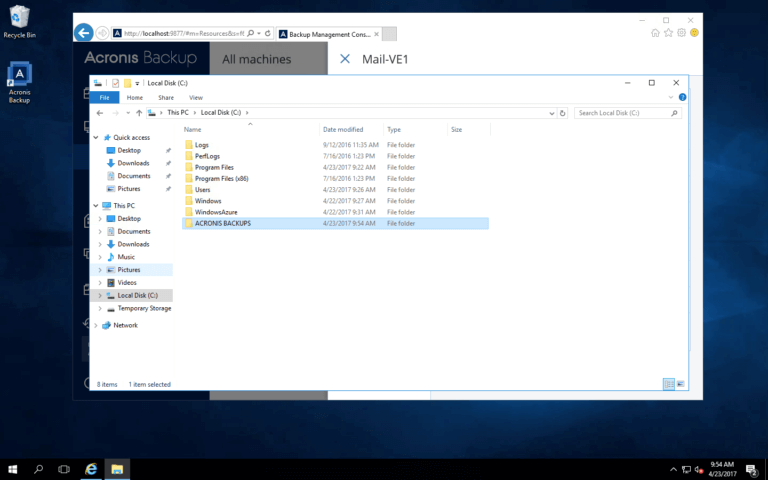Image resolution: width=768 pixels, height=480 pixels.
Task: Expand Temporary Storage tree node
Action: pyautogui.click(x=100, y=309)
